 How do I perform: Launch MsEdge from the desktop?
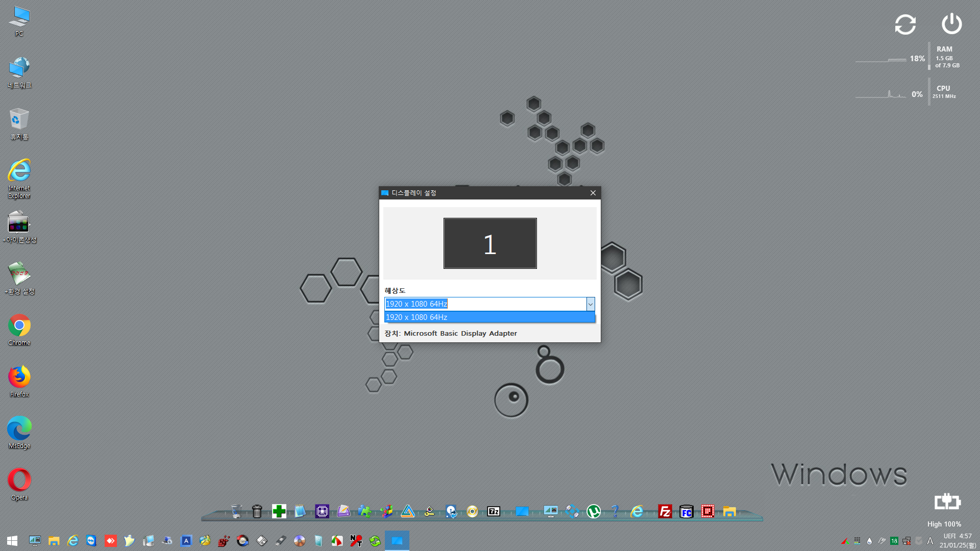point(19,434)
